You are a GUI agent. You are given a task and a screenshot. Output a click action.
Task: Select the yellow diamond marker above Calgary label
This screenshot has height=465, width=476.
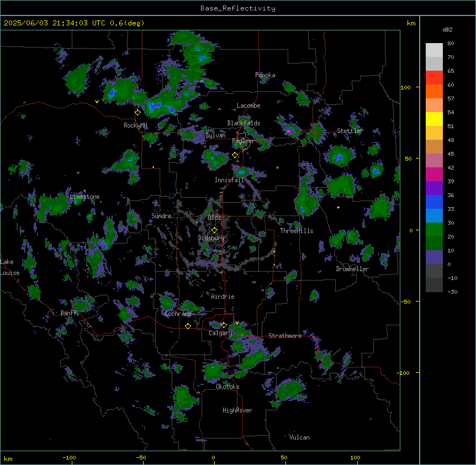(x=224, y=325)
